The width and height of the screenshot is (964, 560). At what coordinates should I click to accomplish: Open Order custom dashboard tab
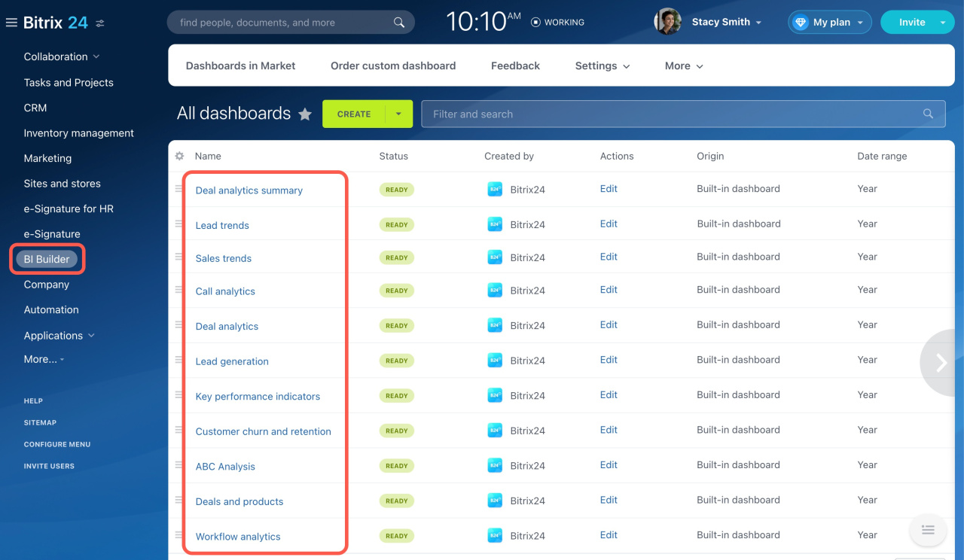point(393,66)
